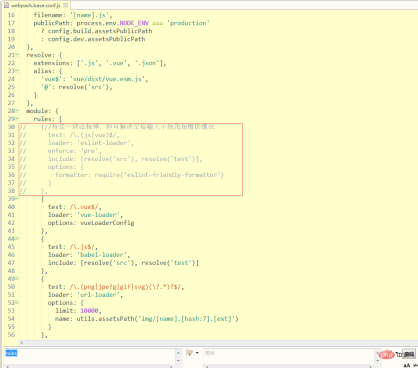Click 'eslint-friendly-formatter' on line 36
Viewport: 418px width, 368px height.
173,175
